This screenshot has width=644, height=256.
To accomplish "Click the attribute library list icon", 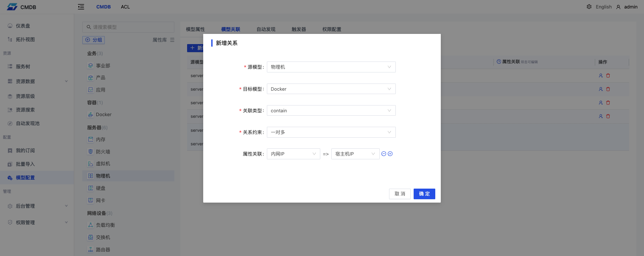I will coord(172,40).
